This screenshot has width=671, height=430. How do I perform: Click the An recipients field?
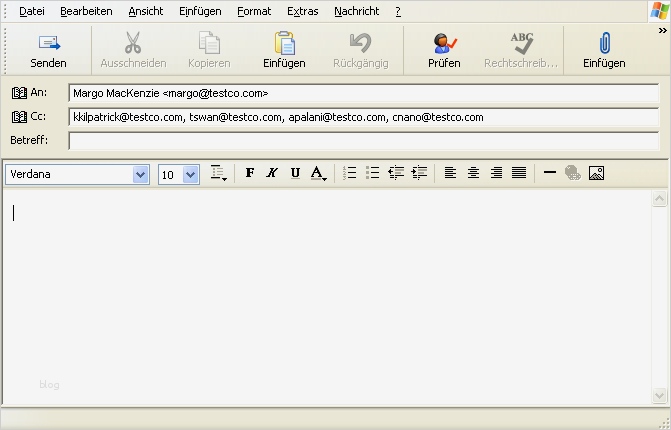pos(364,93)
